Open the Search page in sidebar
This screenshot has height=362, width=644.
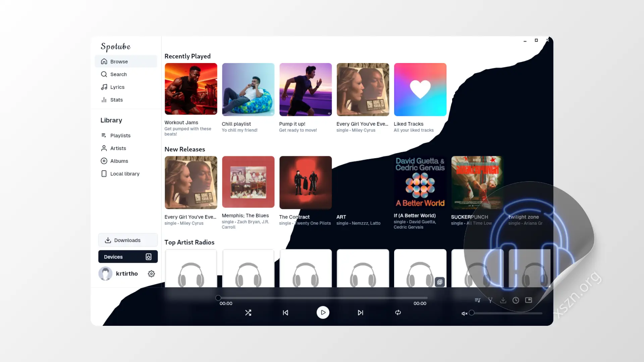tap(118, 74)
